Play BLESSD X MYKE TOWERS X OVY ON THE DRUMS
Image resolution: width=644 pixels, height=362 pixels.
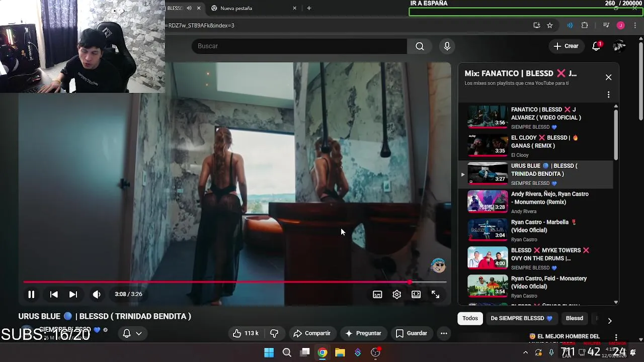point(535,258)
